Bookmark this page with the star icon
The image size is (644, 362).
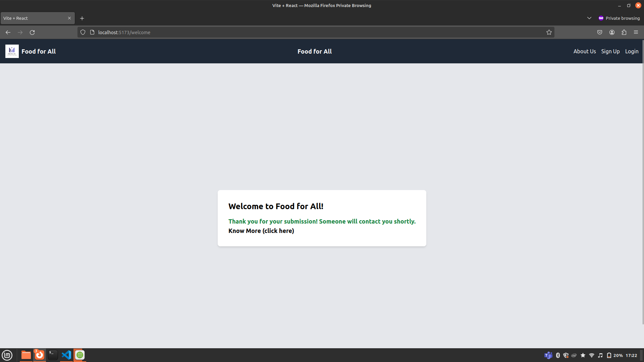[549, 33]
